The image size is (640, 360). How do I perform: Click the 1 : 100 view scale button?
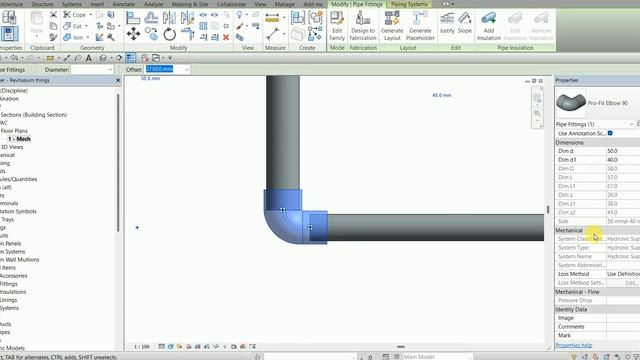[x=142, y=347]
